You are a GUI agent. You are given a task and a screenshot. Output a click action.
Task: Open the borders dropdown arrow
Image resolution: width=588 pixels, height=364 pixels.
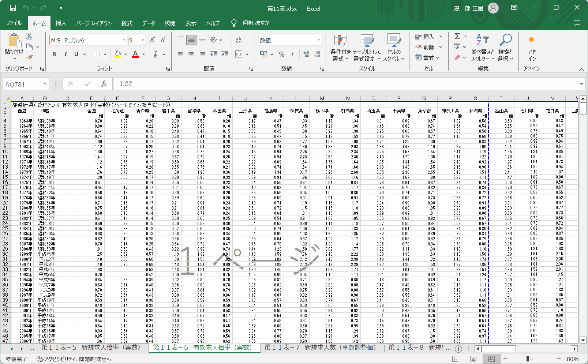click(105, 54)
